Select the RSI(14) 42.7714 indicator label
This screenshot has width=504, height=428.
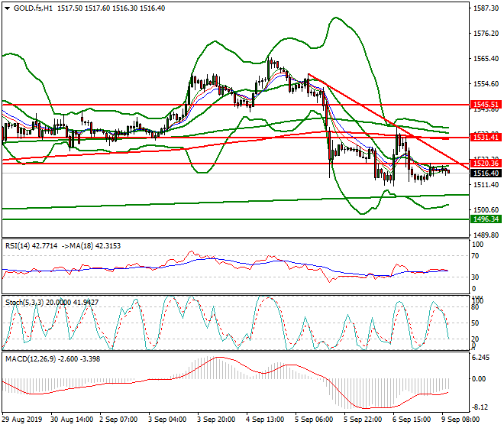pyautogui.click(x=31, y=246)
